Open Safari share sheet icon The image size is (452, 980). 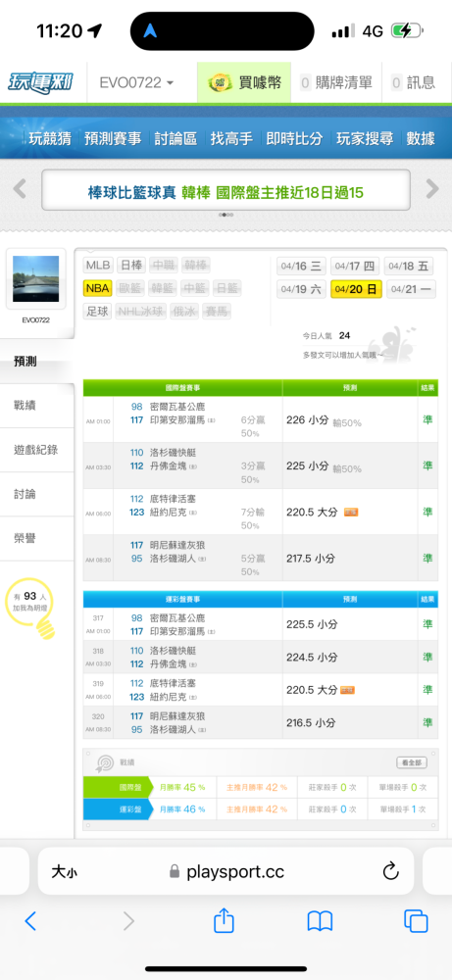224,920
